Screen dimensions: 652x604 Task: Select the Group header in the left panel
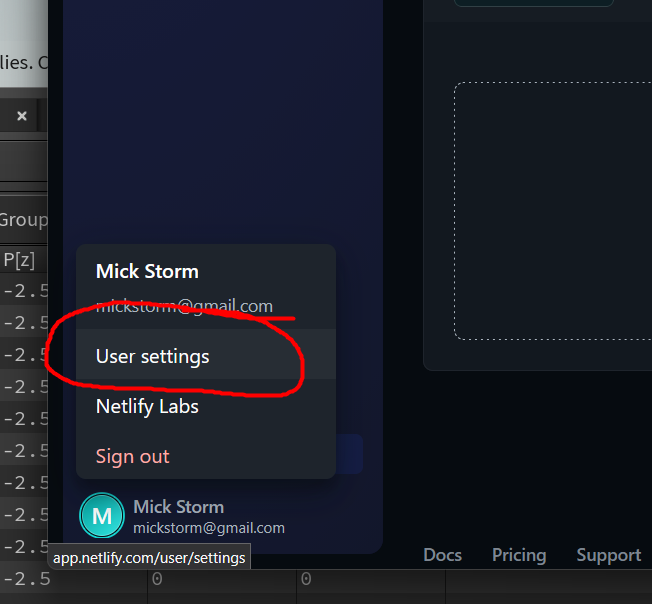tap(24, 219)
